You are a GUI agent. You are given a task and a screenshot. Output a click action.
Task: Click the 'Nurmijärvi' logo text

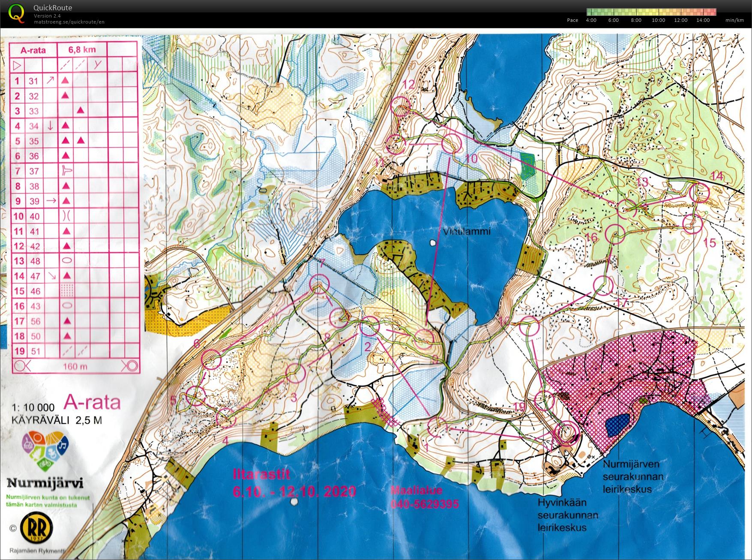point(45,483)
